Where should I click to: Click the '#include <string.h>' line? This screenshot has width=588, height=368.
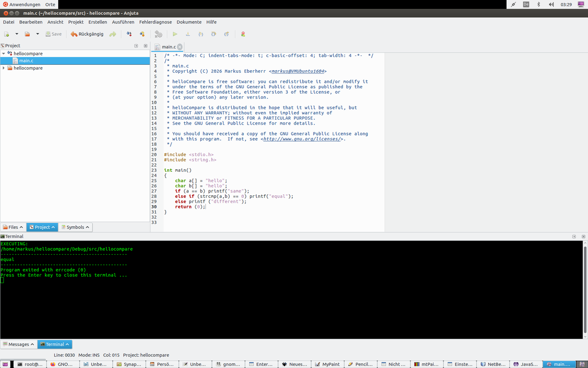pyautogui.click(x=190, y=159)
